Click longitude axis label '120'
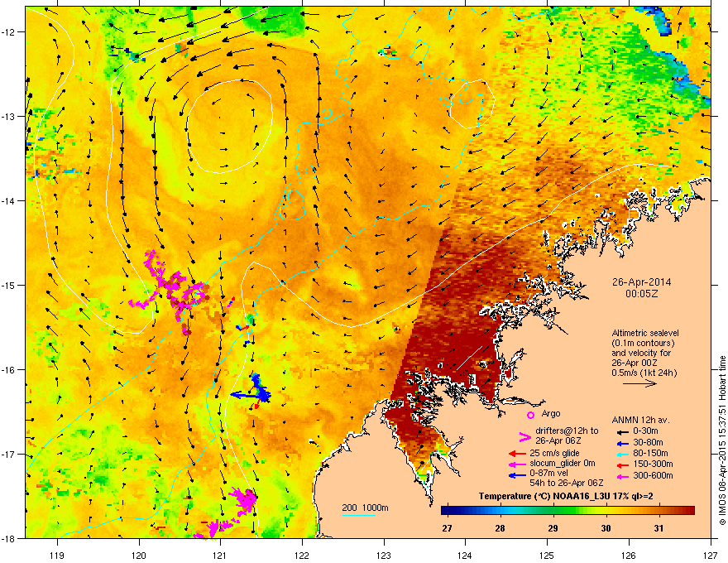Screen dimensions: 728x563 [139, 555]
